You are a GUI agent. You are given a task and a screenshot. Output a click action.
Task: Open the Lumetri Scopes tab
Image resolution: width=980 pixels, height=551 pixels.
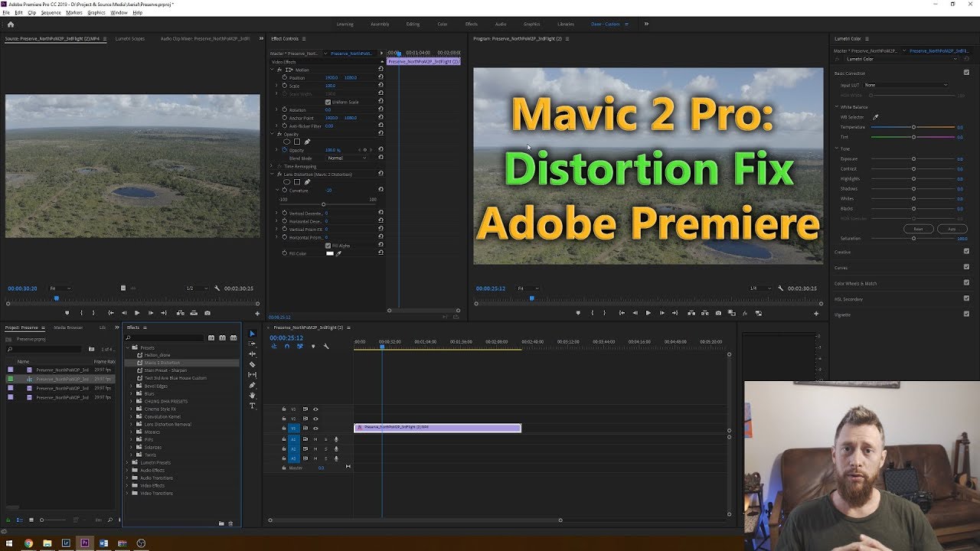coord(130,38)
